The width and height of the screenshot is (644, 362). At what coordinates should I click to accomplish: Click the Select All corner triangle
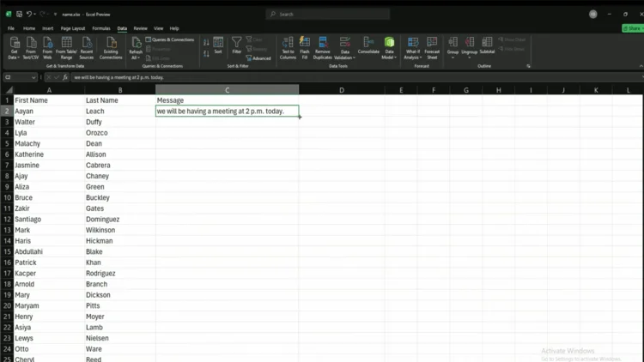[x=9, y=90]
